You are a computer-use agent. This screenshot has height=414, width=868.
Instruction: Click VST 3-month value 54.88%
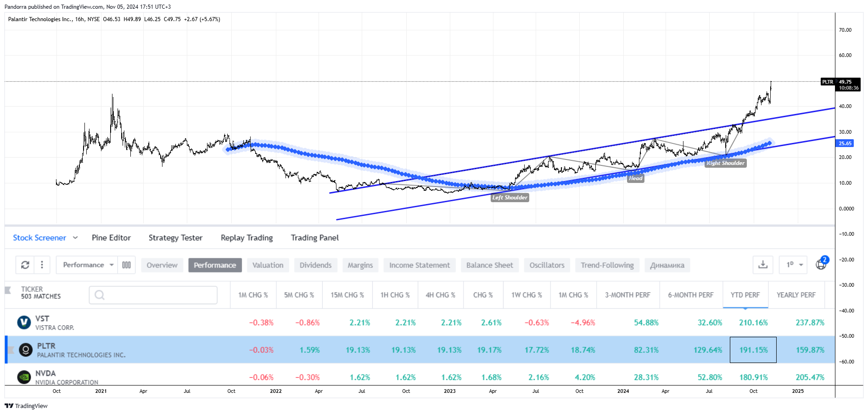pyautogui.click(x=646, y=323)
